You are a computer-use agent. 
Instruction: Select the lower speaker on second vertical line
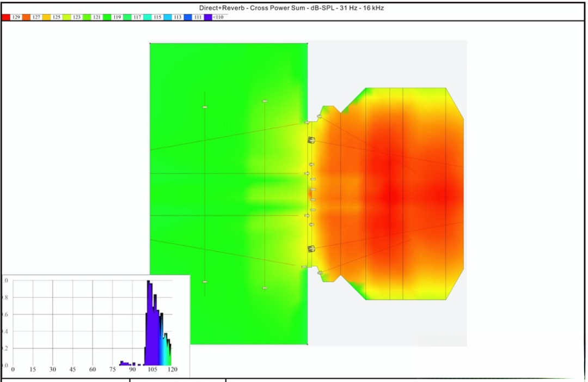point(265,288)
